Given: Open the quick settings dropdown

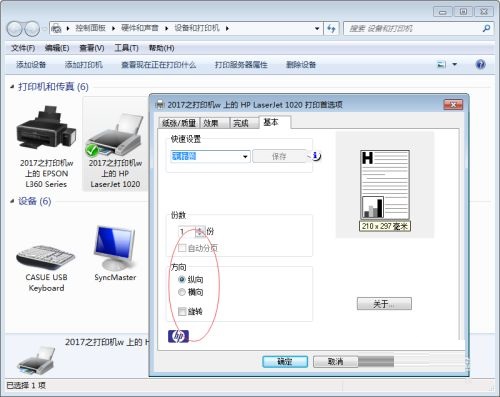Looking at the screenshot, I should (x=245, y=156).
